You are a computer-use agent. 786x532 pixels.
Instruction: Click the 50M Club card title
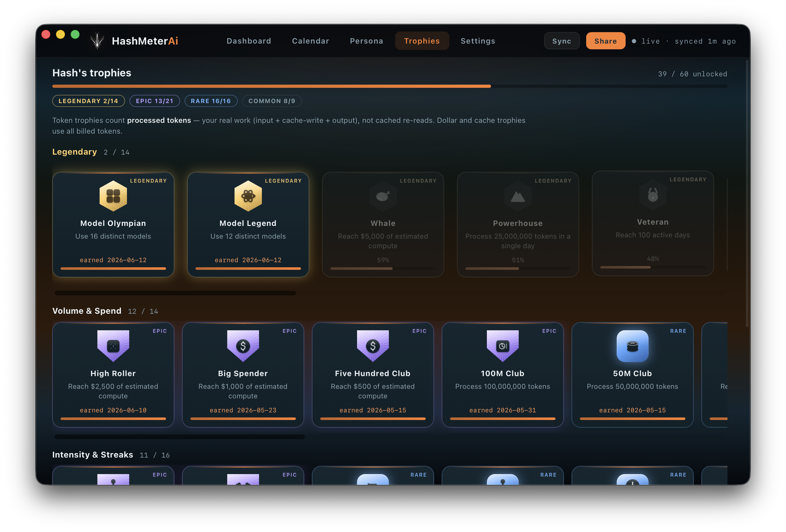632,373
